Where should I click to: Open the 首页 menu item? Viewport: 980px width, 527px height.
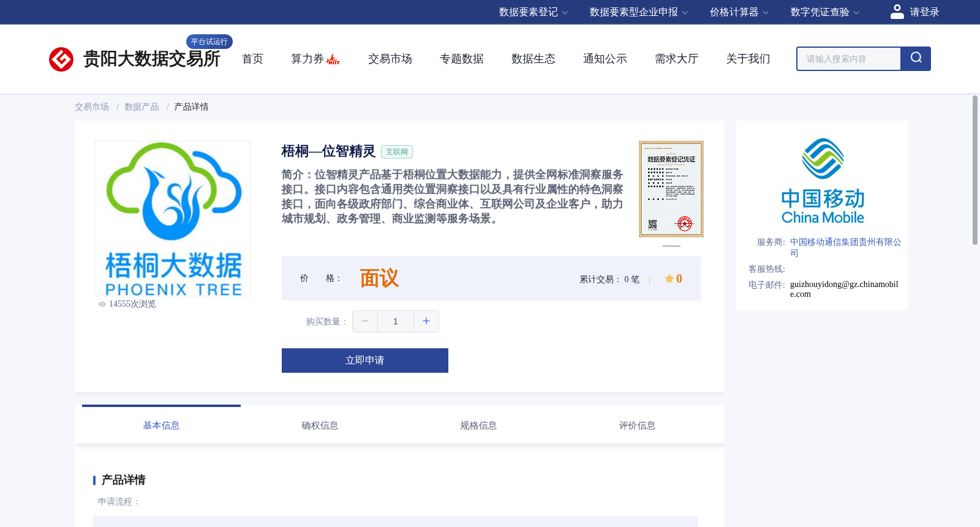click(252, 59)
